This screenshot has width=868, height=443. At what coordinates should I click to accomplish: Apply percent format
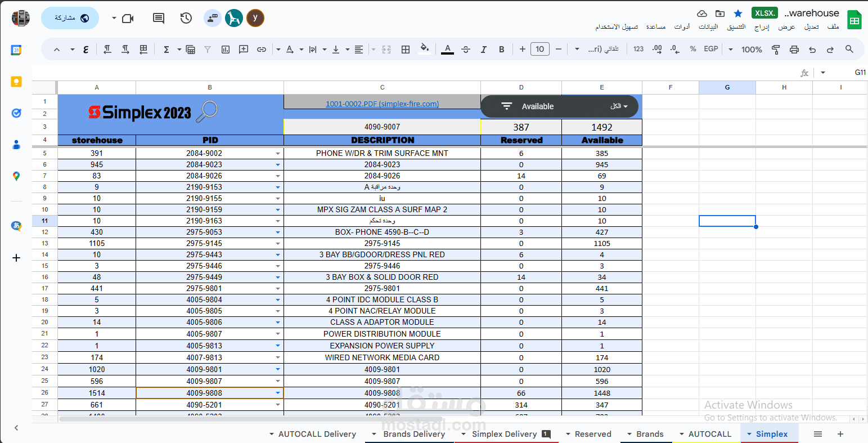(693, 49)
